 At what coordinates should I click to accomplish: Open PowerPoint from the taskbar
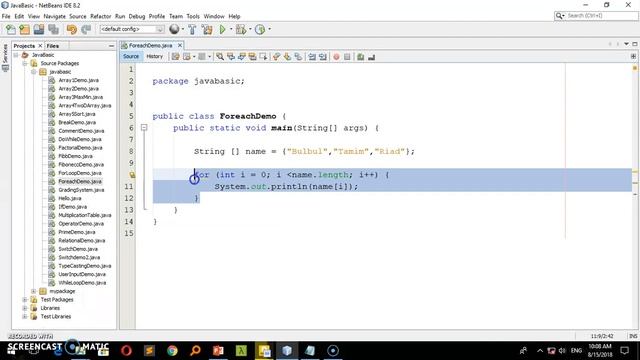pyautogui.click(x=218, y=351)
